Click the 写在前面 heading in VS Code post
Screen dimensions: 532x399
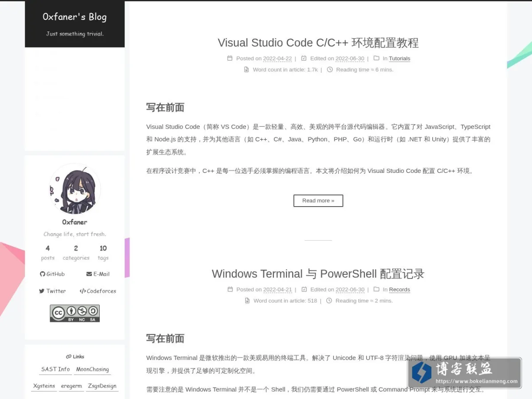pos(165,107)
